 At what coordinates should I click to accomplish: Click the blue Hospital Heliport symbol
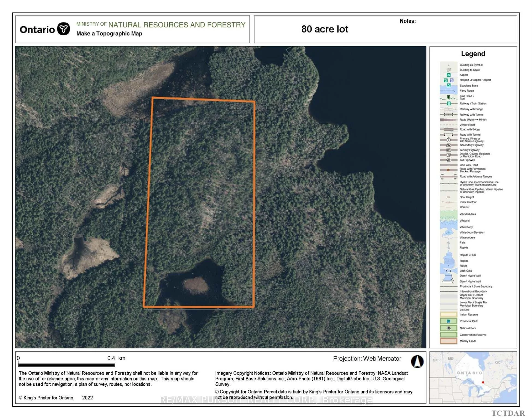(451, 80)
